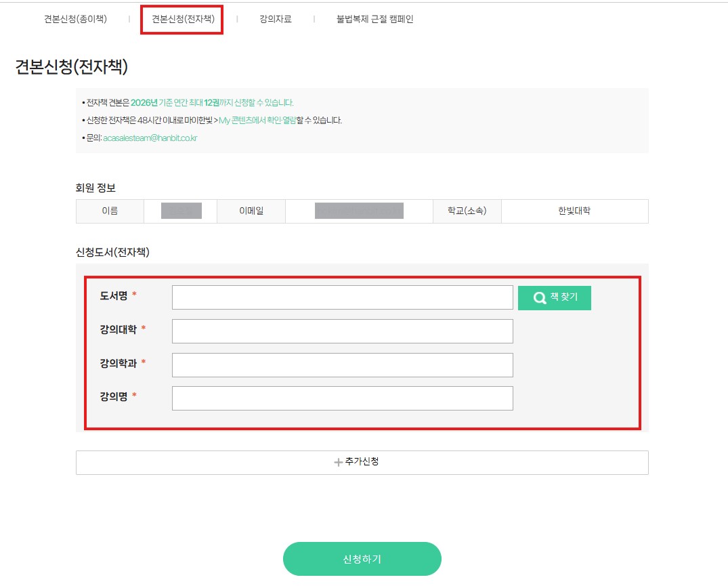This screenshot has width=728, height=588.
Task: Click the magnifier icon in 책 찾기 button
Action: 539,297
